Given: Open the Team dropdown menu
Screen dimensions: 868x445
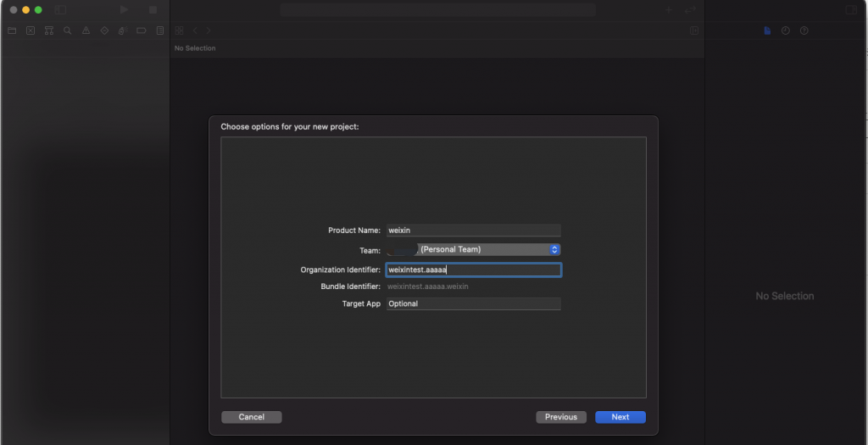Looking at the screenshot, I should click(x=473, y=250).
